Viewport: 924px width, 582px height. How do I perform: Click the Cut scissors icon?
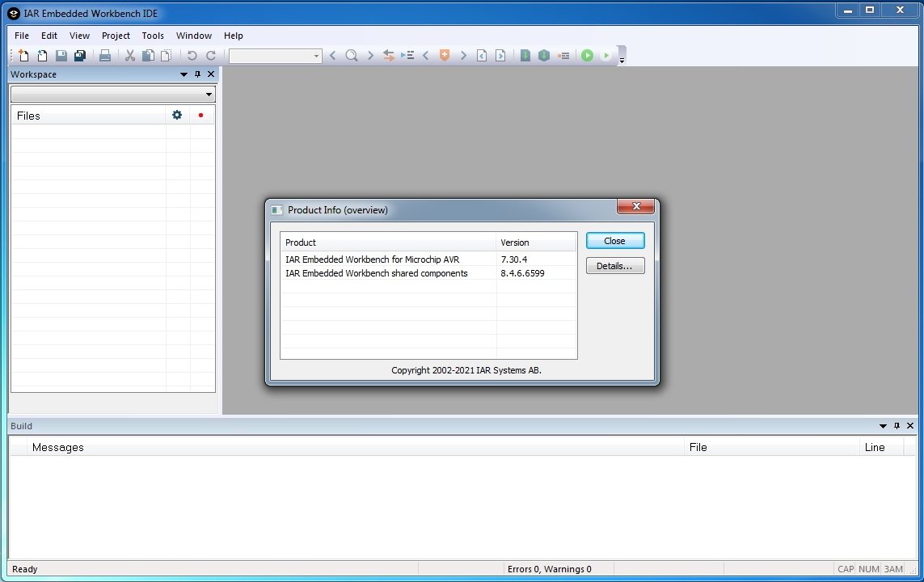[129, 56]
